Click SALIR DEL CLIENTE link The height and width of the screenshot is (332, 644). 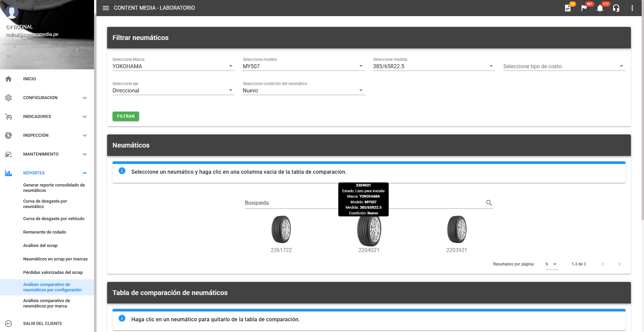43,324
